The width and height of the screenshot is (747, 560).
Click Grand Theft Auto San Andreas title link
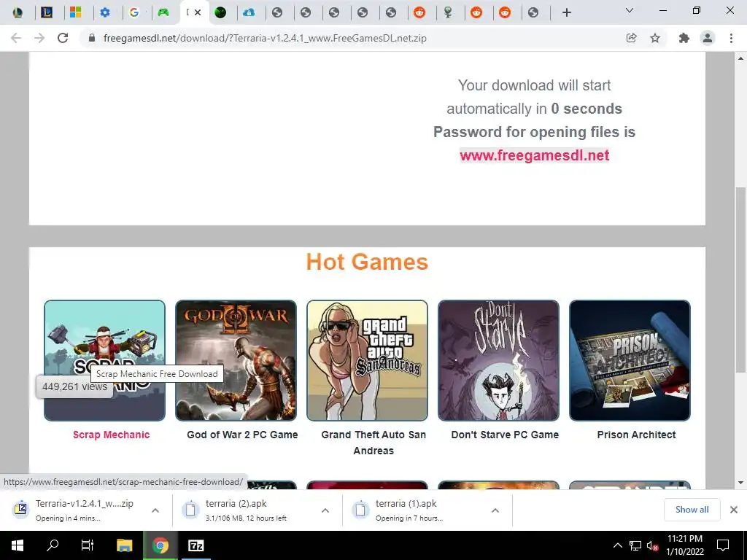(373, 443)
